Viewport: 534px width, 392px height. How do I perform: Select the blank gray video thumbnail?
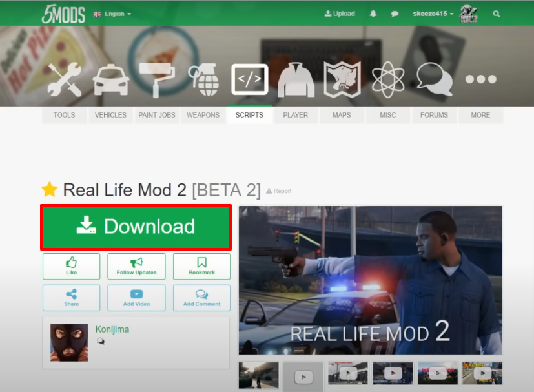click(x=303, y=377)
